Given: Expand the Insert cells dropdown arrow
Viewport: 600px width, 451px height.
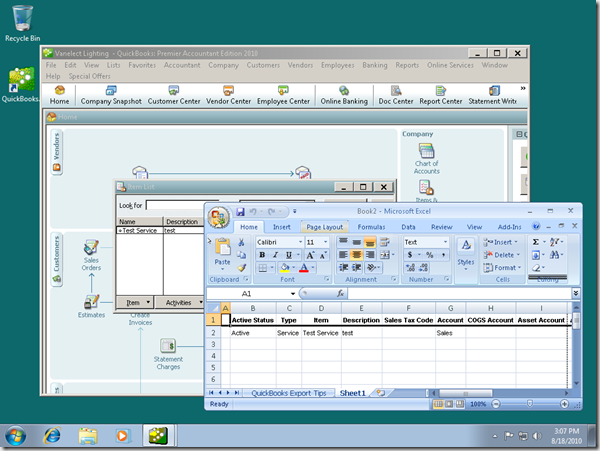Looking at the screenshot, I should [516, 242].
